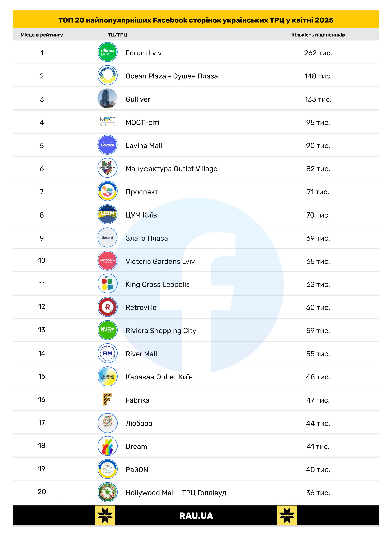Click the River Mall RM logo
The image size is (392, 537).
[107, 353]
